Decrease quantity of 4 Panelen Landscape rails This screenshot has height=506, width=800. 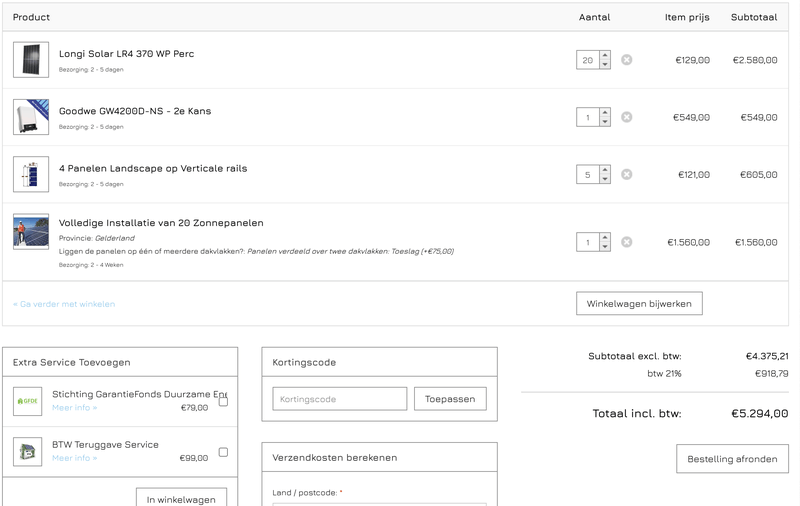605,179
